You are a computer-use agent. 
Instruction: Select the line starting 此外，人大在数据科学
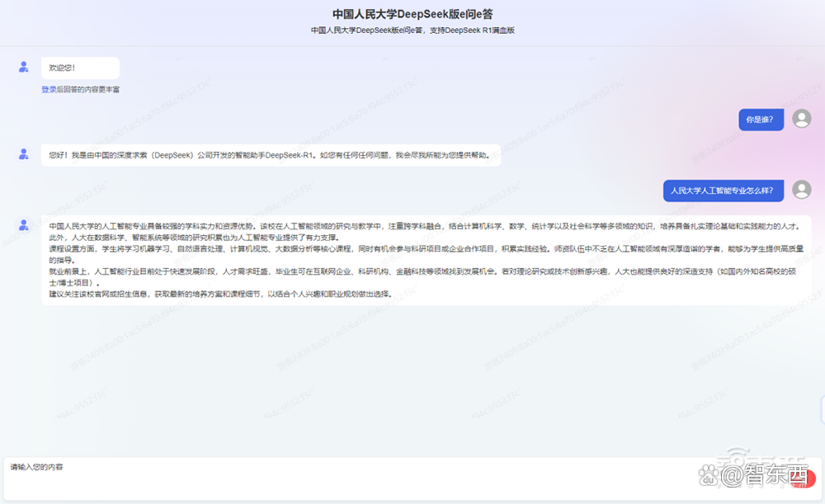194,238
